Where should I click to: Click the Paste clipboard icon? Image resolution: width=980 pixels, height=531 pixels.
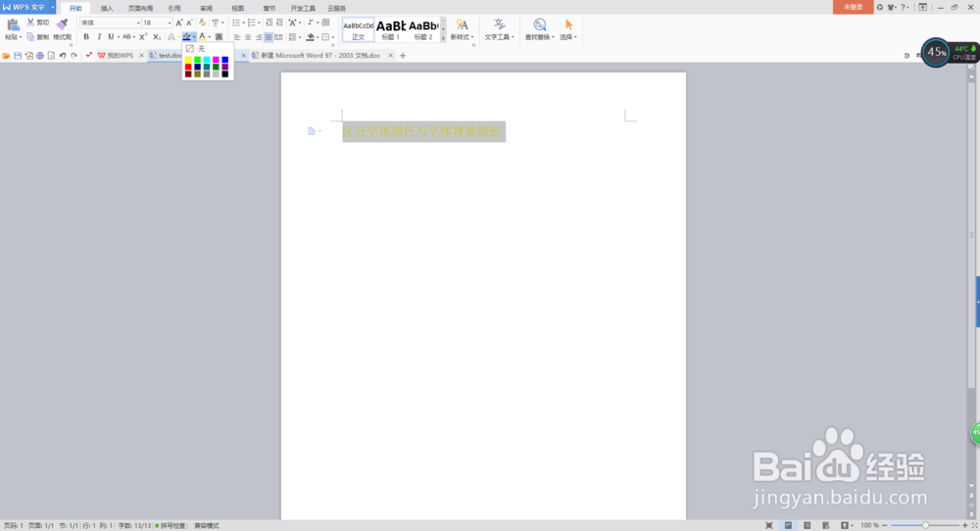coord(13,25)
